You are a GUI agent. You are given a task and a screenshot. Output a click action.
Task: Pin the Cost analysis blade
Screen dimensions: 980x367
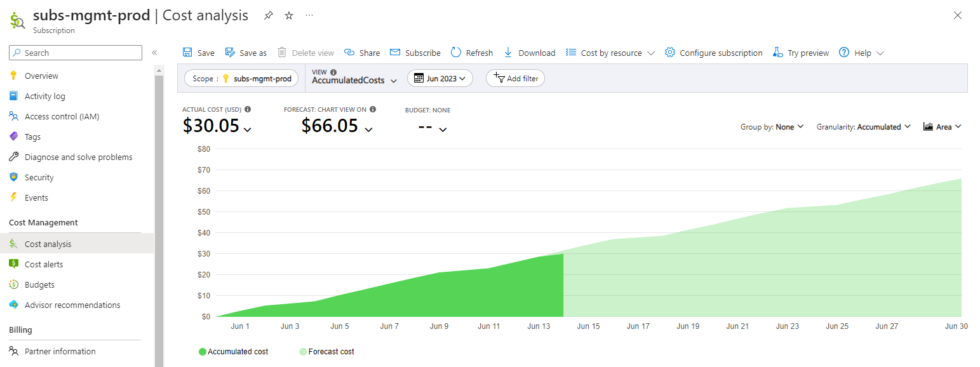point(269,15)
